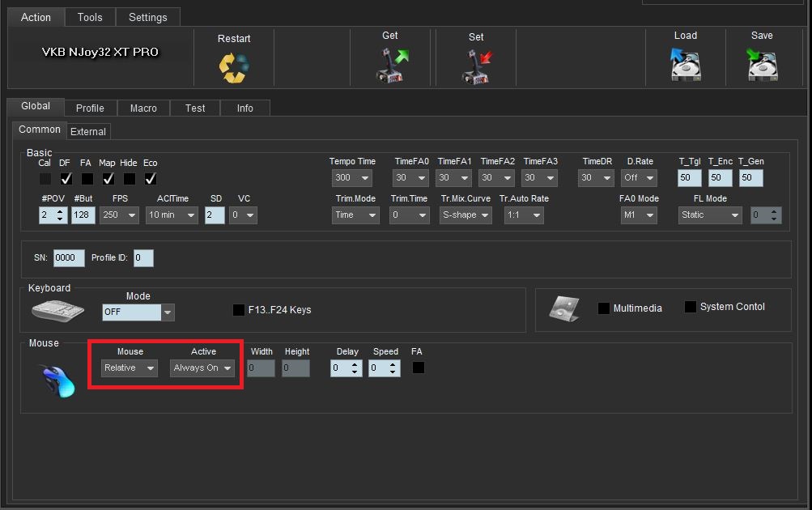Screen dimensions: 812x510
Task: Toggle the FA checkbox in Mouse section
Action: click(419, 368)
